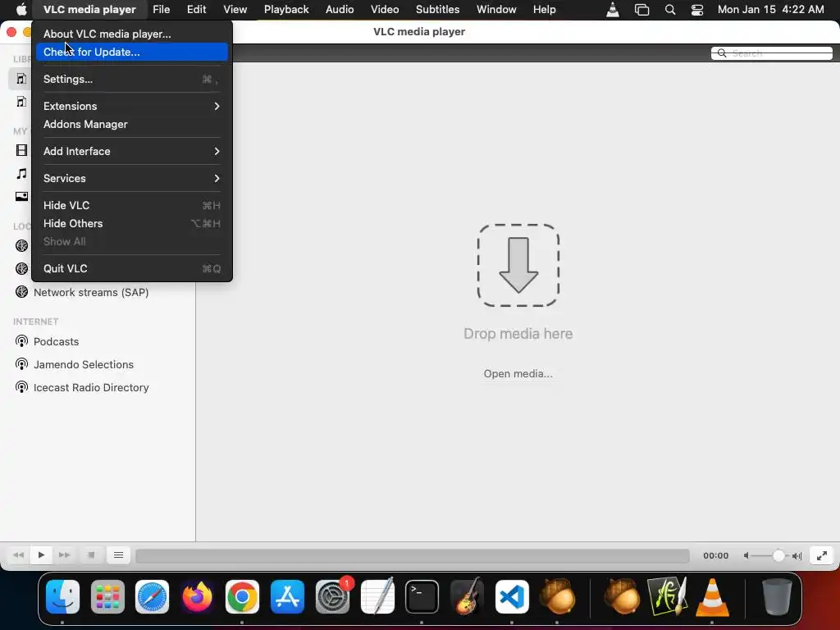Open TextEdit from the dock
Screen dimensions: 840x630
377,596
